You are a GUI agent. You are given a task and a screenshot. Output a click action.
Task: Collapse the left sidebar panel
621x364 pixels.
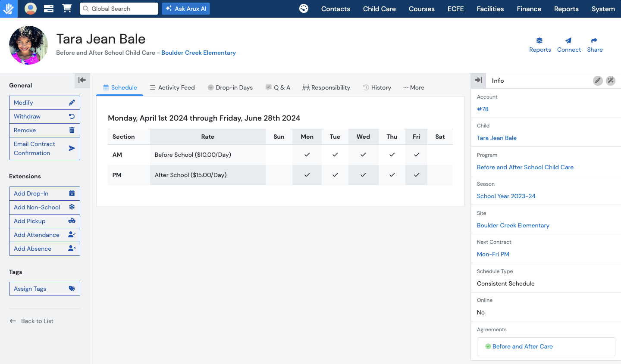coord(82,80)
